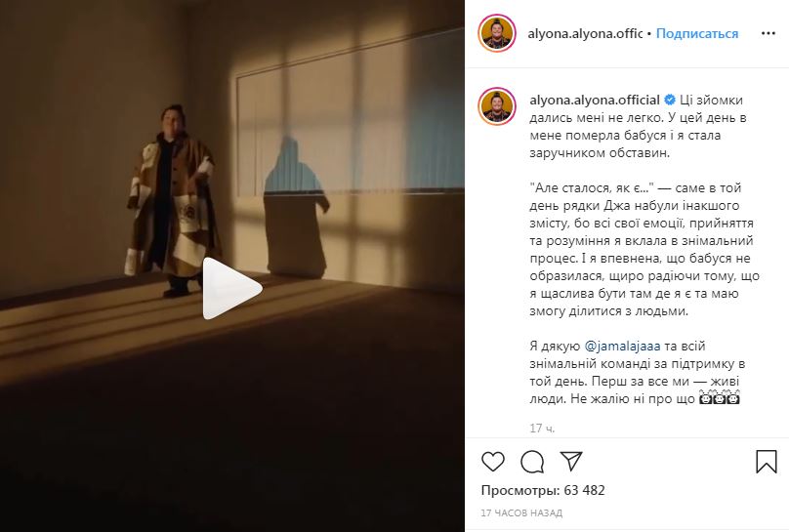Click Просмотры: 63 482 view count

[x=543, y=490]
